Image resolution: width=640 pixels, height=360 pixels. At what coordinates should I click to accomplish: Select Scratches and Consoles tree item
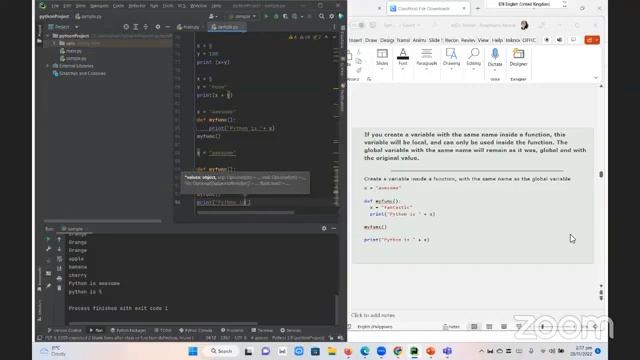coord(79,73)
